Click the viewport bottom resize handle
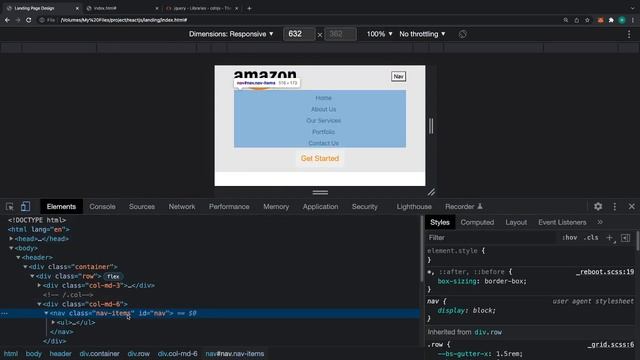Image resolution: width=640 pixels, height=360 pixels. (320, 192)
